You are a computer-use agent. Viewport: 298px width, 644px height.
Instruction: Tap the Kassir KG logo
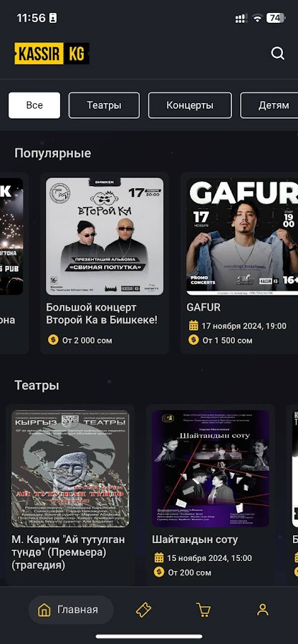tap(52, 54)
